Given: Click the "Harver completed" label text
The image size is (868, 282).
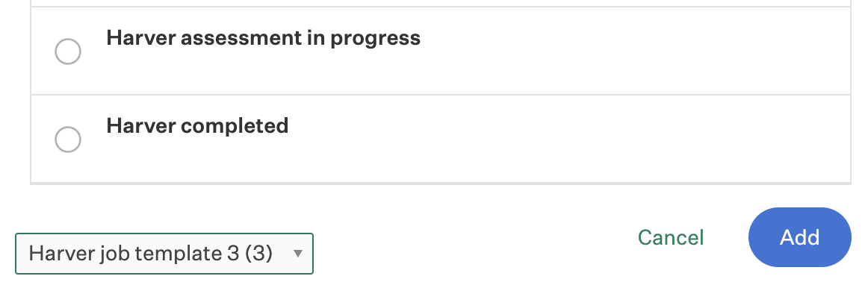Looking at the screenshot, I should tap(198, 125).
